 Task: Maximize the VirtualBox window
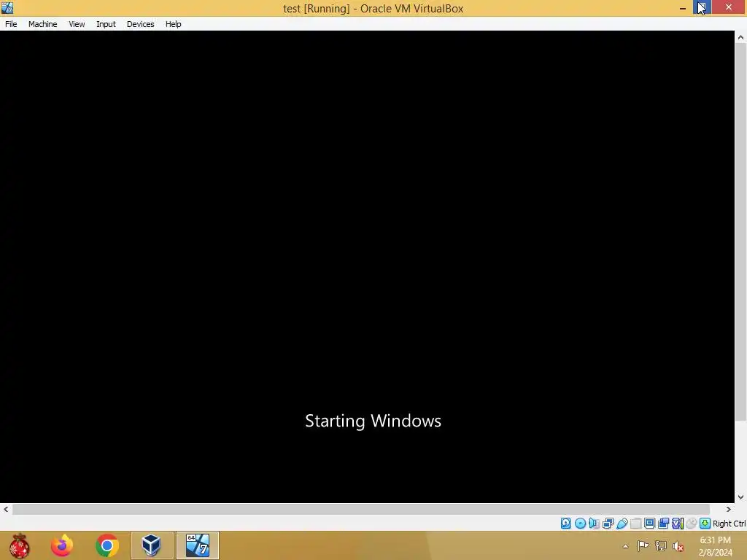coord(702,7)
